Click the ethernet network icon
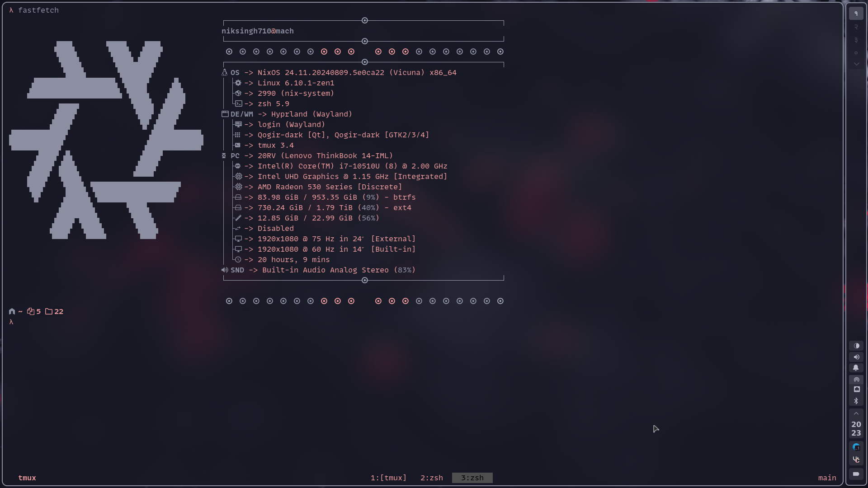The image size is (868, 488). (x=856, y=389)
